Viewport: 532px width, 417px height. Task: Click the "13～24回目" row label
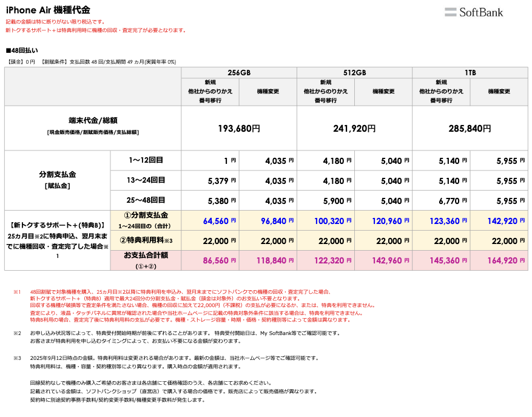point(146,180)
